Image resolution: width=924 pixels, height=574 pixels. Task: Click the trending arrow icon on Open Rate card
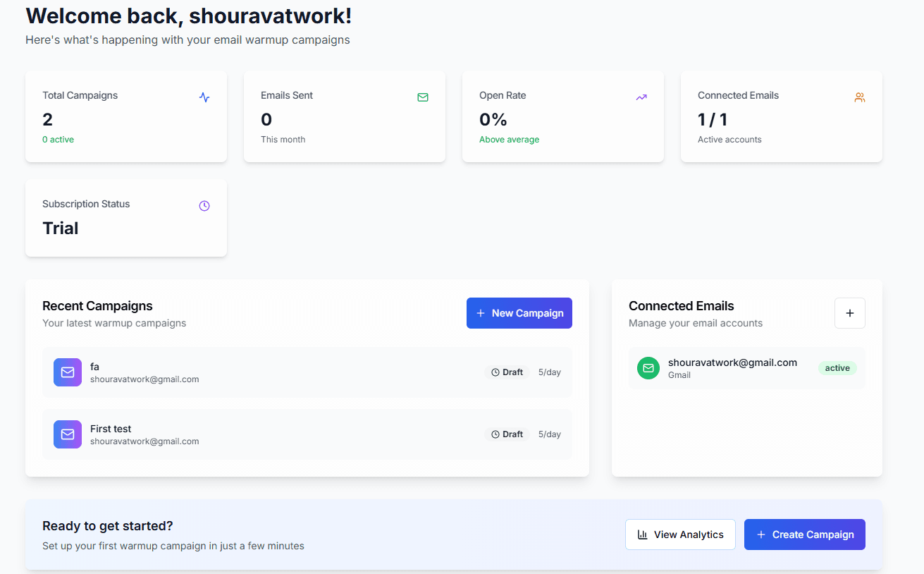[641, 97]
